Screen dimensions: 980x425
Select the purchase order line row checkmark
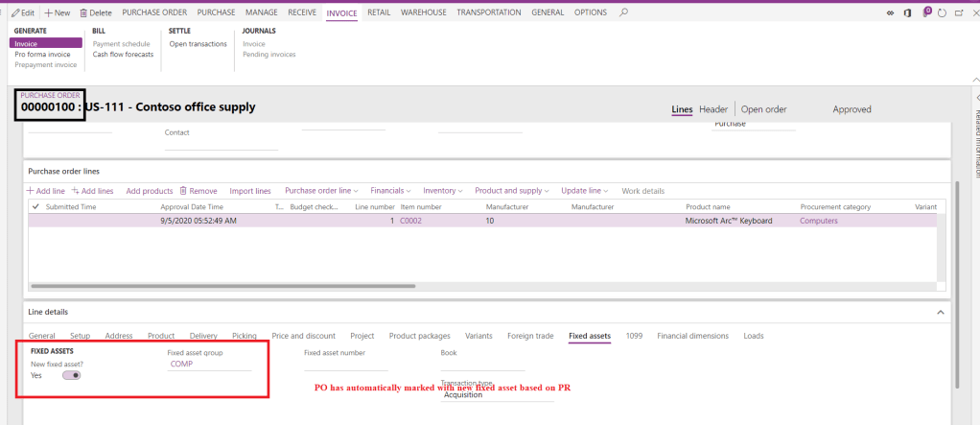coord(36,221)
